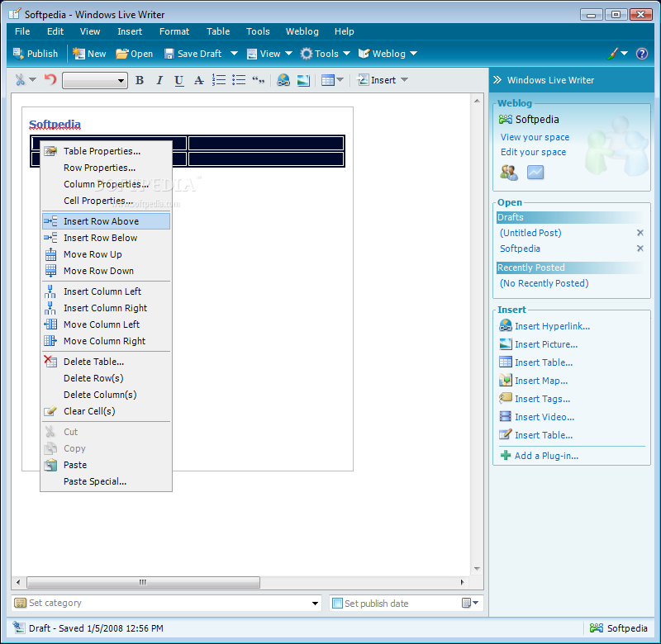Open the (Untitled Post) draft
The width and height of the screenshot is (661, 644).
coord(530,233)
